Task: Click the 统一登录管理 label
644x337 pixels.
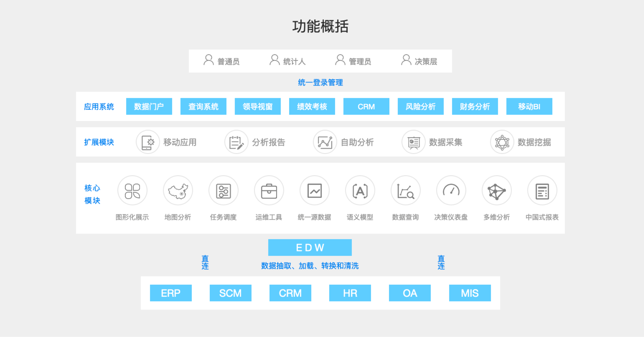Action: coord(320,82)
